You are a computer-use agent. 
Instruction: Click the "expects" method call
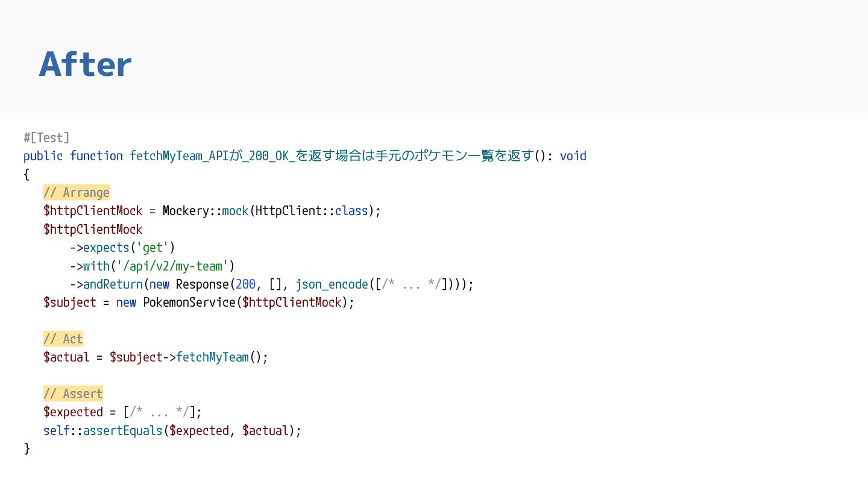[106, 248]
